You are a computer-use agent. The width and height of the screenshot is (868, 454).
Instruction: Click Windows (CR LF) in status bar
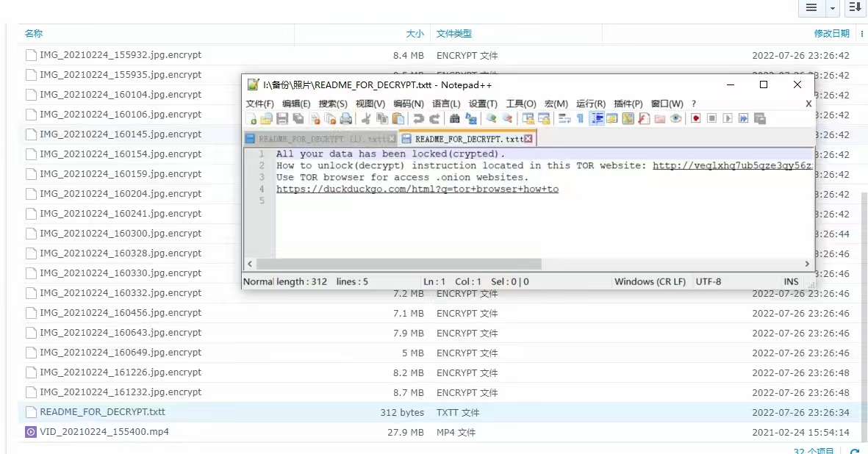(650, 281)
